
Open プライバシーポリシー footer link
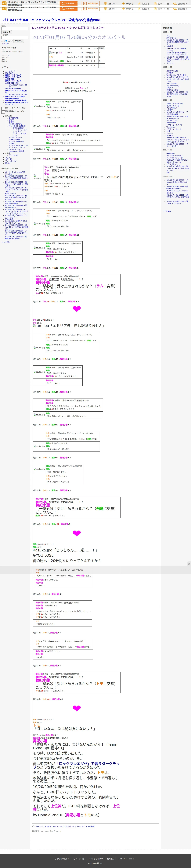(x=127, y=859)
